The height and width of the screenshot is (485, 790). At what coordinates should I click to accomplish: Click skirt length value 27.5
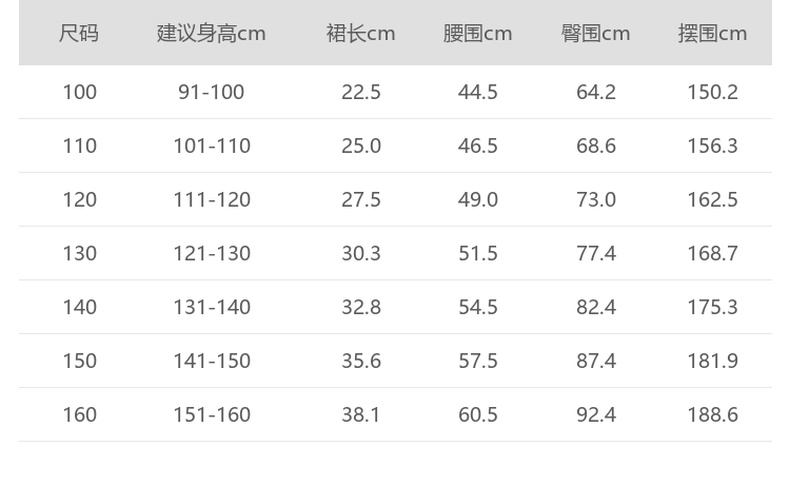click(x=361, y=200)
